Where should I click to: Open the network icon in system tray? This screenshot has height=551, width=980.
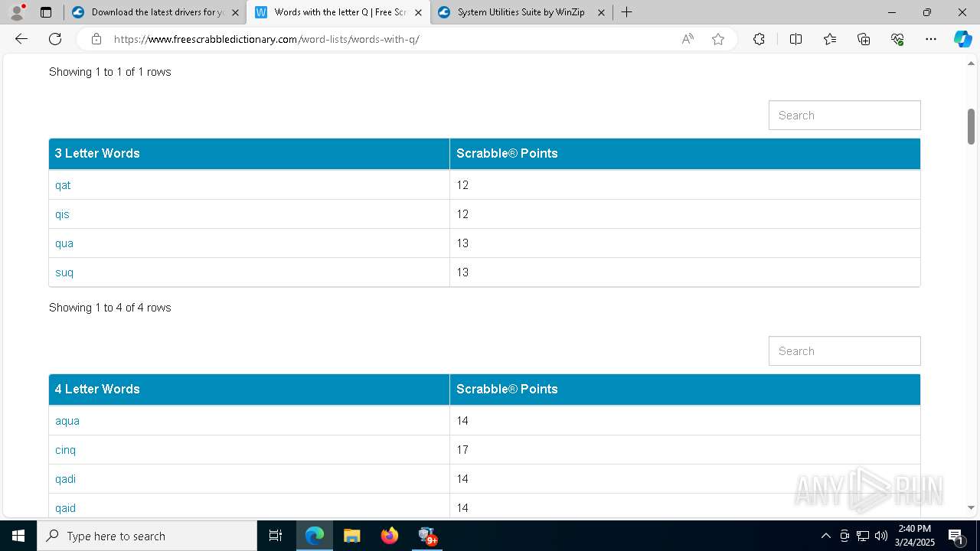[x=862, y=536]
